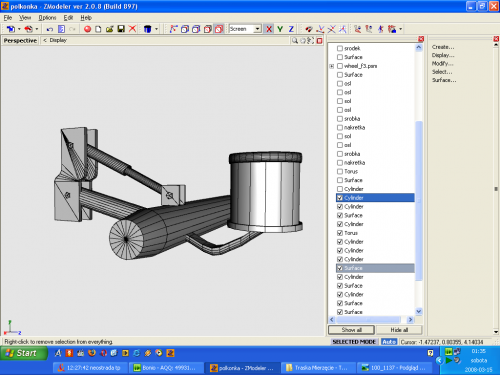Toggle the X axis button
The width and height of the screenshot is (500, 375).
(x=269, y=29)
